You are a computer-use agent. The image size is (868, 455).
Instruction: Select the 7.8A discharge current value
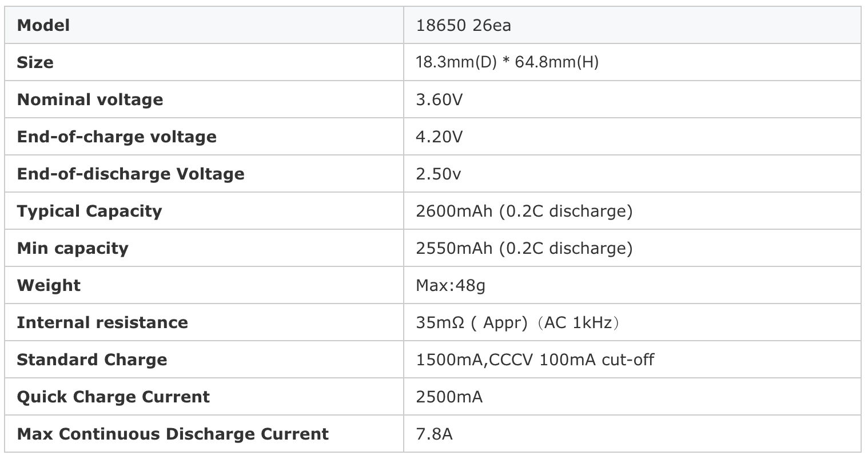pyautogui.click(x=434, y=434)
